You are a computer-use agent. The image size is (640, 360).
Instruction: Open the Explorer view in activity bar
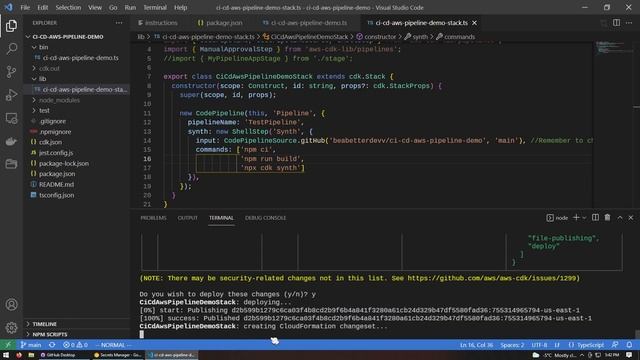pos(11,26)
